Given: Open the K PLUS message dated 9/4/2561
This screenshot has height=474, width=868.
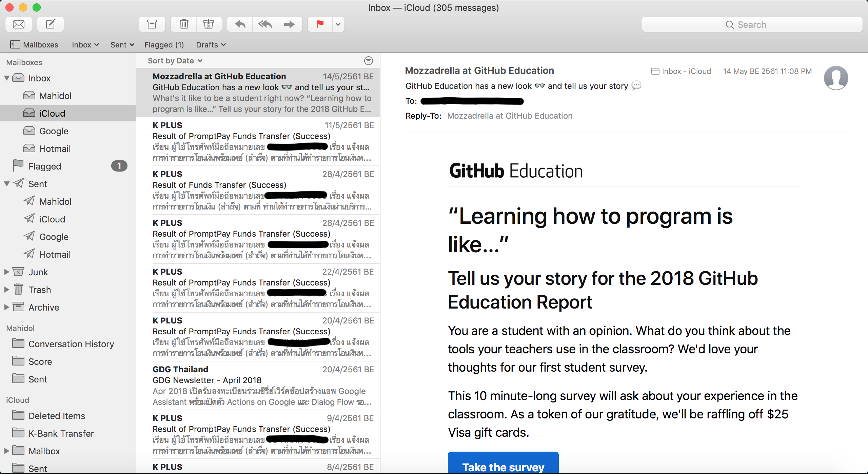Looking at the screenshot, I should [x=258, y=435].
